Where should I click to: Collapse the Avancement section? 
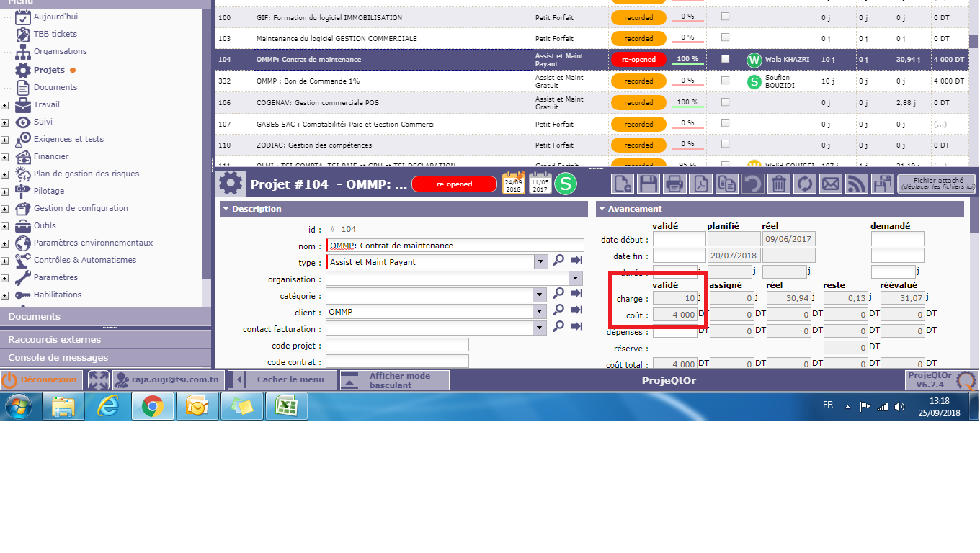[x=602, y=209]
